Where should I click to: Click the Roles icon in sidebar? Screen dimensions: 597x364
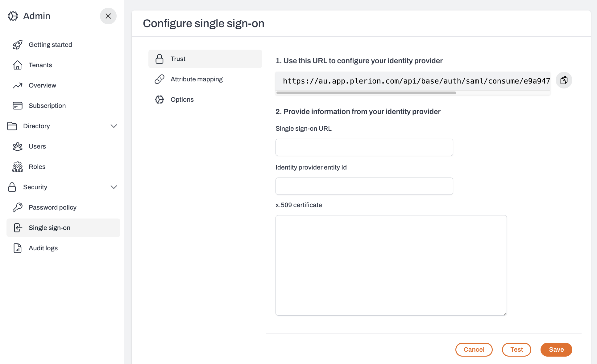pyautogui.click(x=18, y=167)
